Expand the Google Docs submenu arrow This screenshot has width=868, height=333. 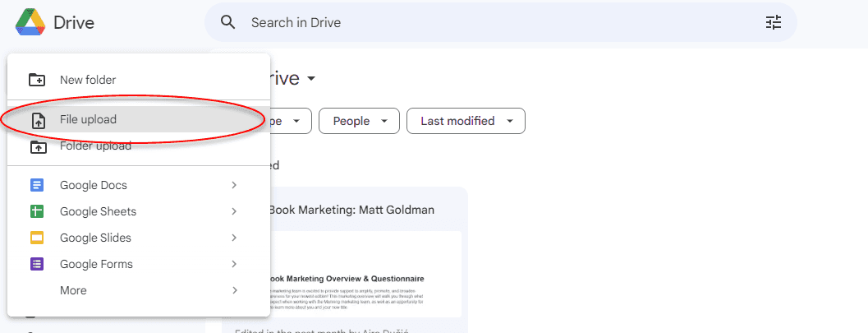tap(234, 185)
